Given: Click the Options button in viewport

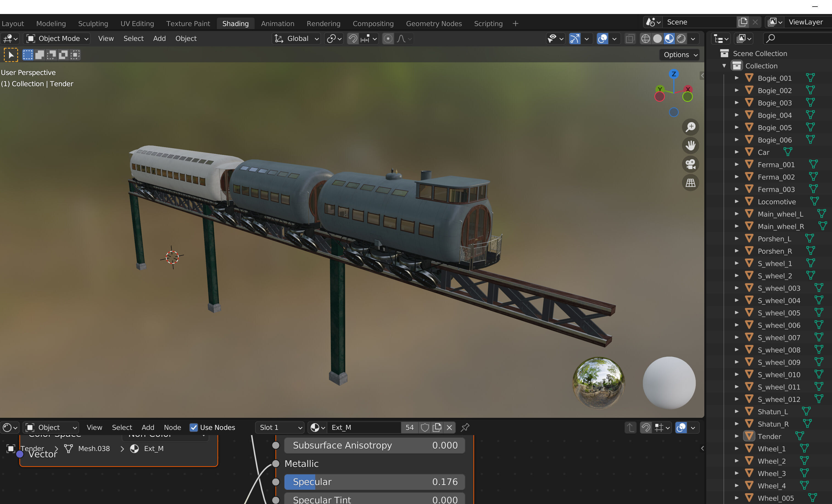Looking at the screenshot, I should [679, 55].
